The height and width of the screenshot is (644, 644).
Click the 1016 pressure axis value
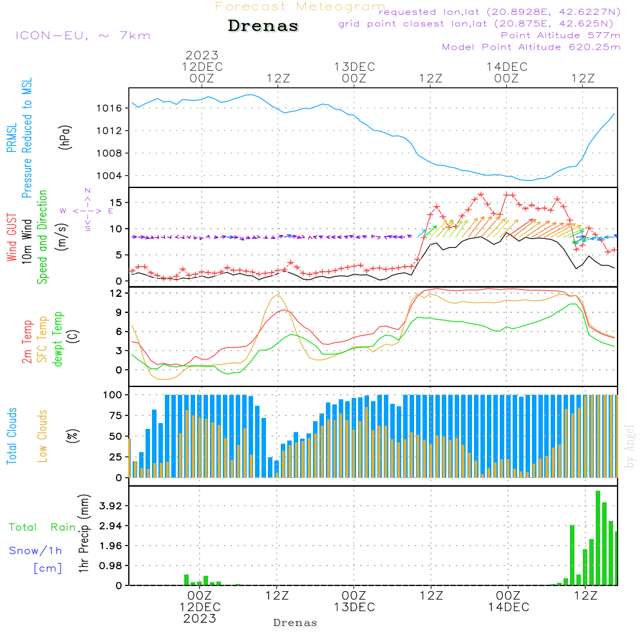click(x=109, y=108)
